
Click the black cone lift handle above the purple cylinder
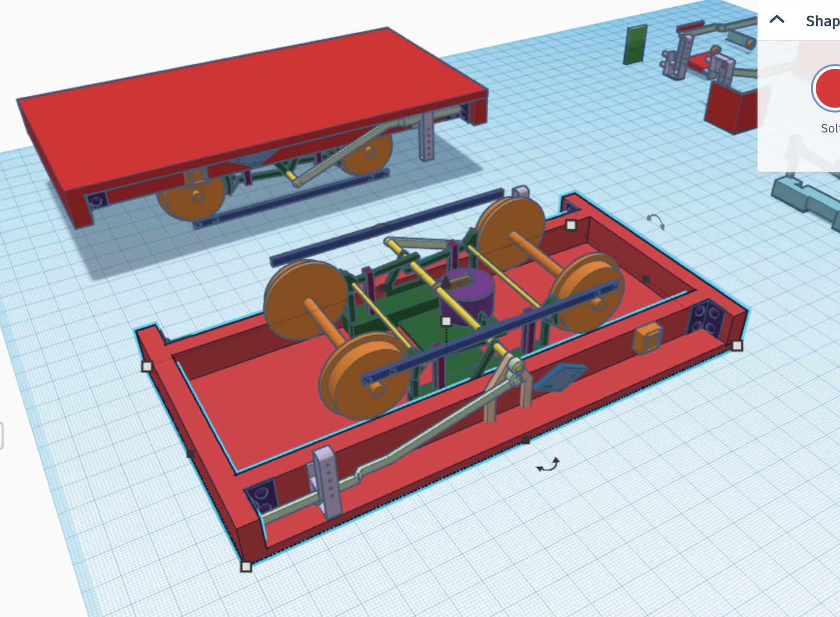coord(446,282)
